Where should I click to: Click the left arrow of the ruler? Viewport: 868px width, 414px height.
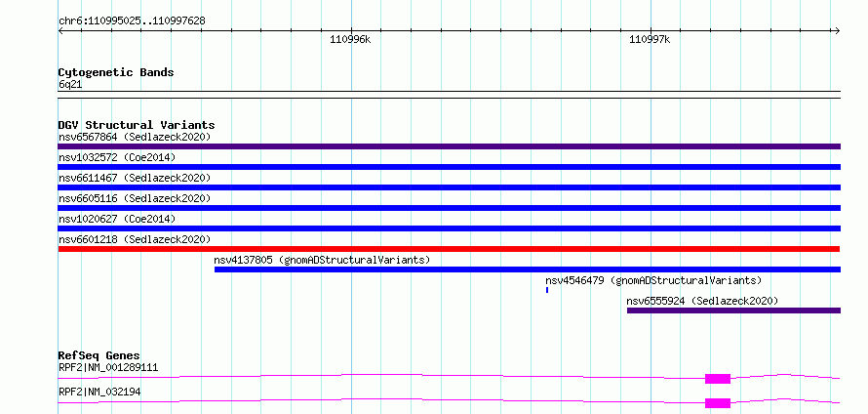pyautogui.click(x=60, y=30)
